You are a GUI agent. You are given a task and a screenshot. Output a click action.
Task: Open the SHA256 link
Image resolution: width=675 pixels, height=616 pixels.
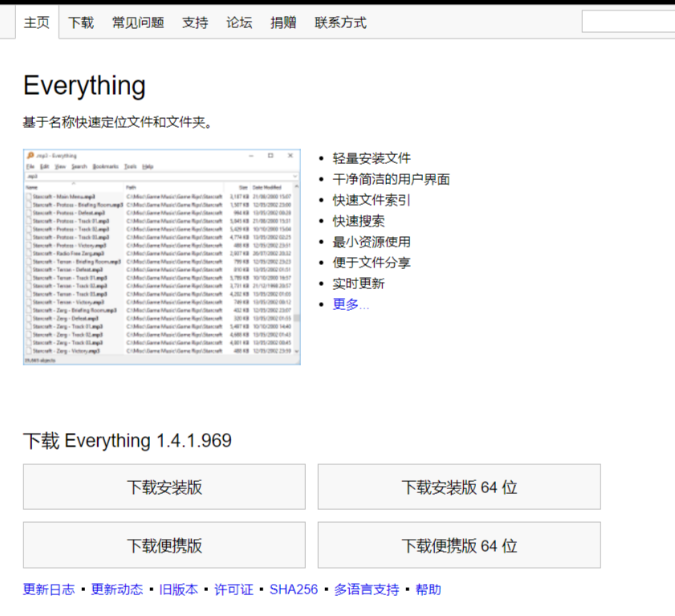[294, 589]
